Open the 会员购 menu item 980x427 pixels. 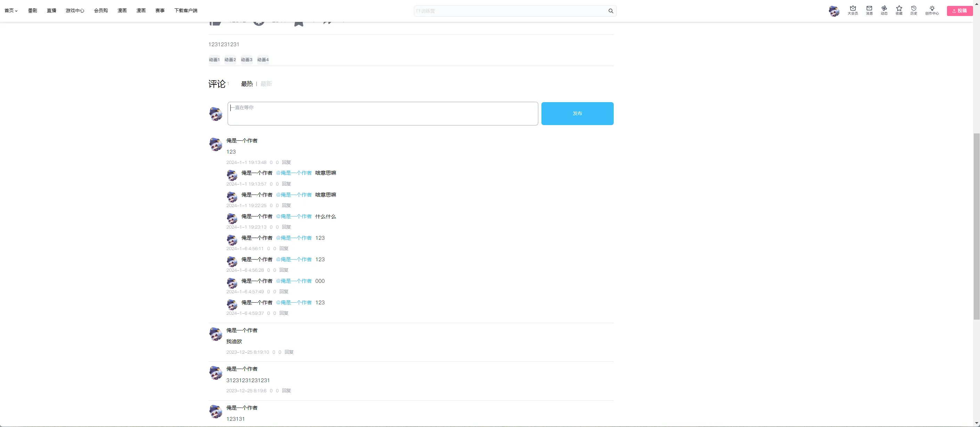101,11
